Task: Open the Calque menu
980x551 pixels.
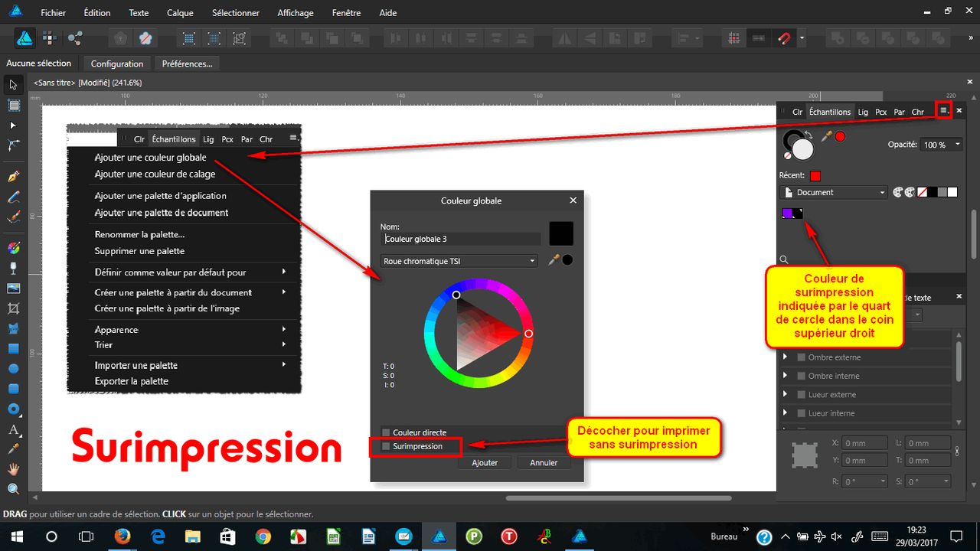Action: [179, 12]
